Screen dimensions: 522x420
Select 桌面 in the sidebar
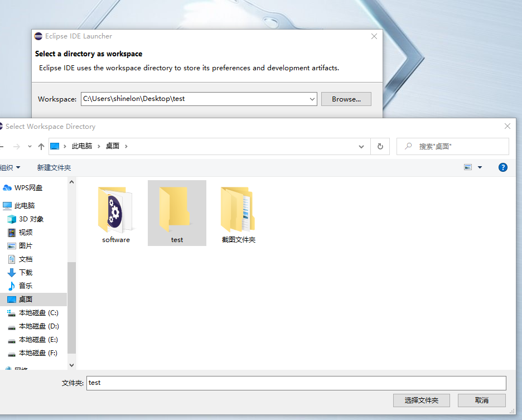33,300
